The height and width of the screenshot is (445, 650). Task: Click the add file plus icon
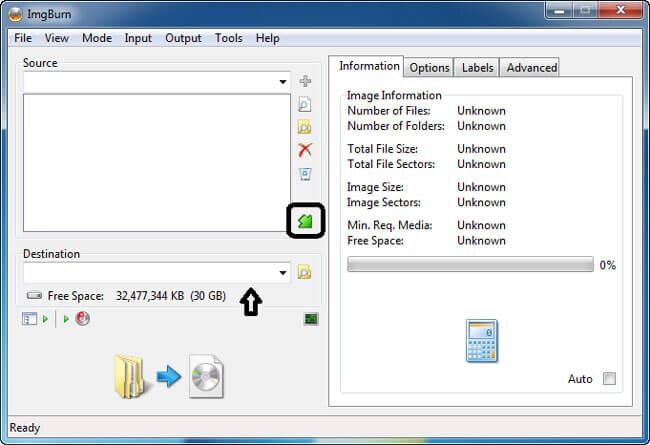pos(305,81)
